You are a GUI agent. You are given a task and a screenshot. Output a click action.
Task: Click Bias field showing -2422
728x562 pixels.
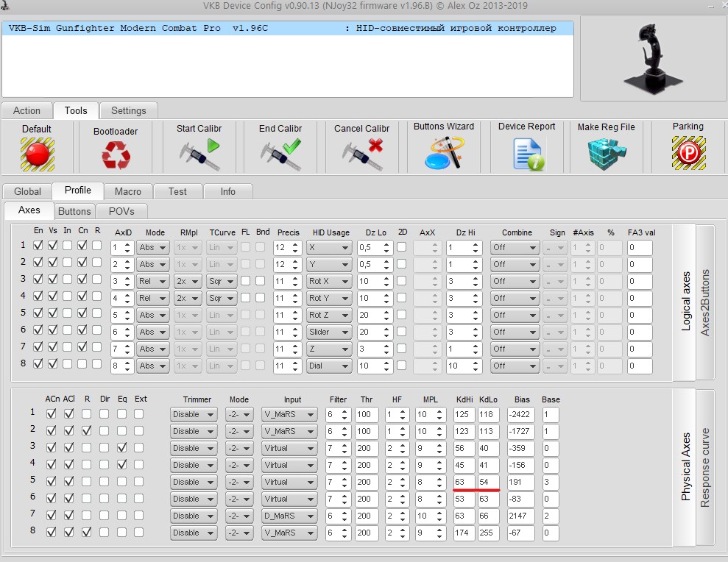[x=521, y=414]
